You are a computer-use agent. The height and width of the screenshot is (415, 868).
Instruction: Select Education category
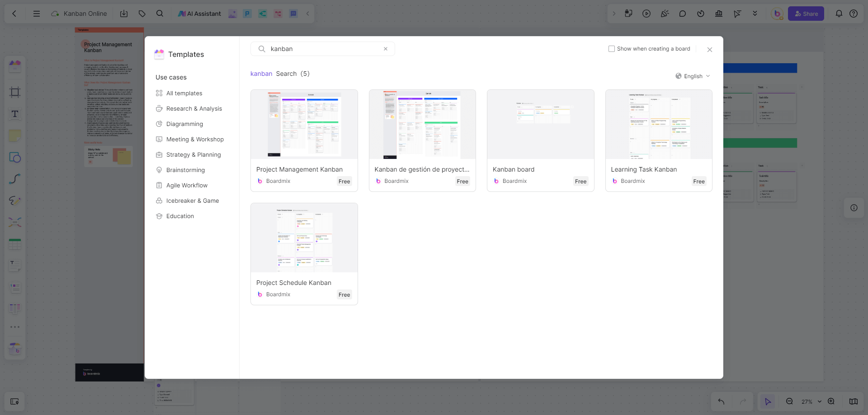point(175,216)
